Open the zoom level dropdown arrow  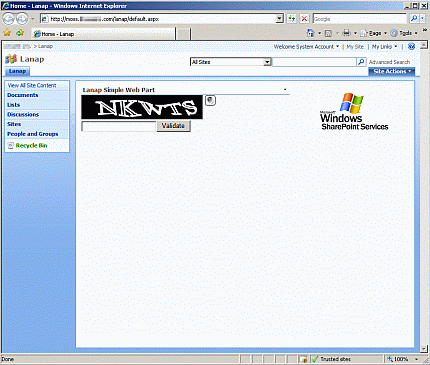(x=416, y=359)
